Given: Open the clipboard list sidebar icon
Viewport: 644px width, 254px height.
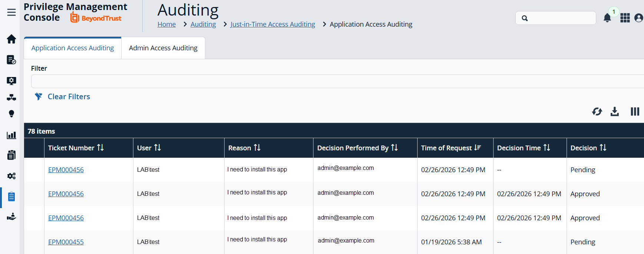Looking at the screenshot, I should (11, 155).
